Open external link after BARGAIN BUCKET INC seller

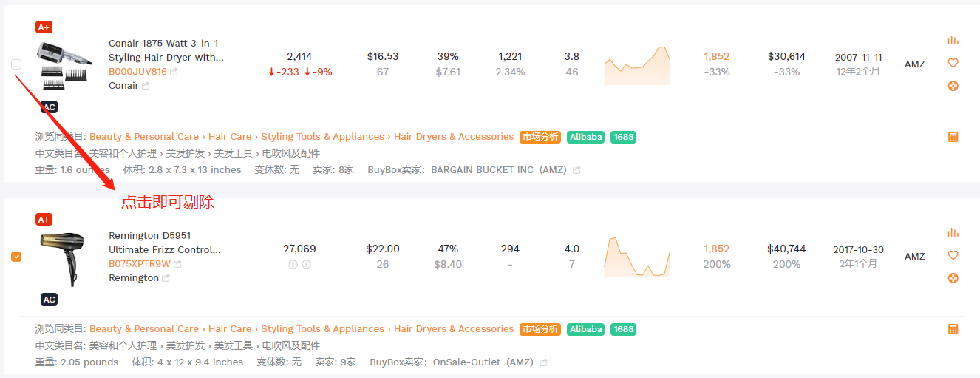(576, 170)
